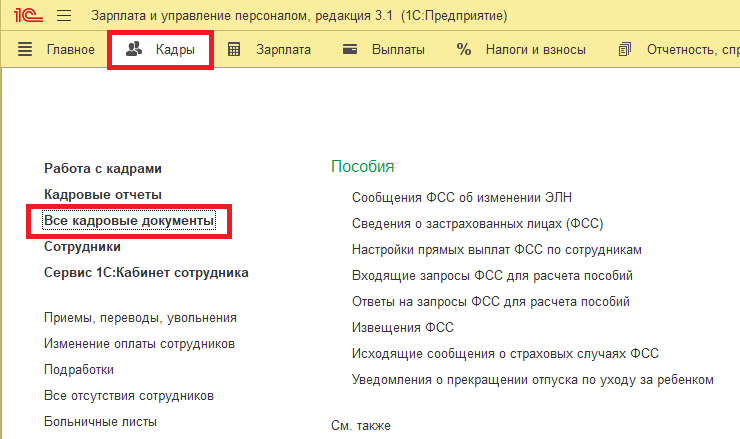Screen dimensions: 740x439
Task: Open Все отсутствия сотрудников
Action: click(129, 396)
